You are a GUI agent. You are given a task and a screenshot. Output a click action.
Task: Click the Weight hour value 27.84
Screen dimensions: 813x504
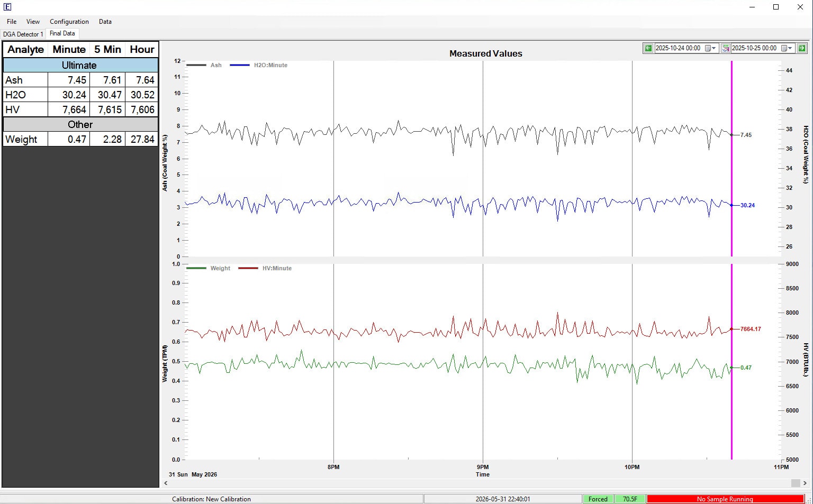142,139
